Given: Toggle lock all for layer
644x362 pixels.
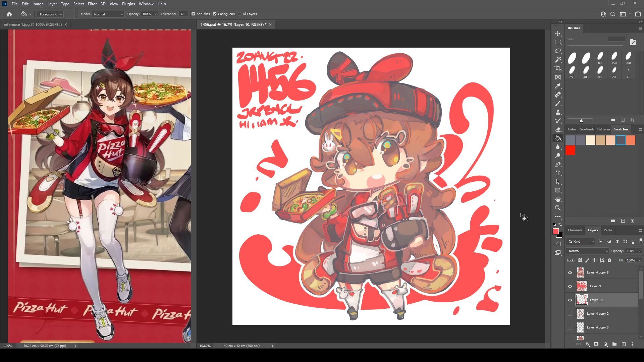Looking at the screenshot, I should pyautogui.click(x=609, y=260).
